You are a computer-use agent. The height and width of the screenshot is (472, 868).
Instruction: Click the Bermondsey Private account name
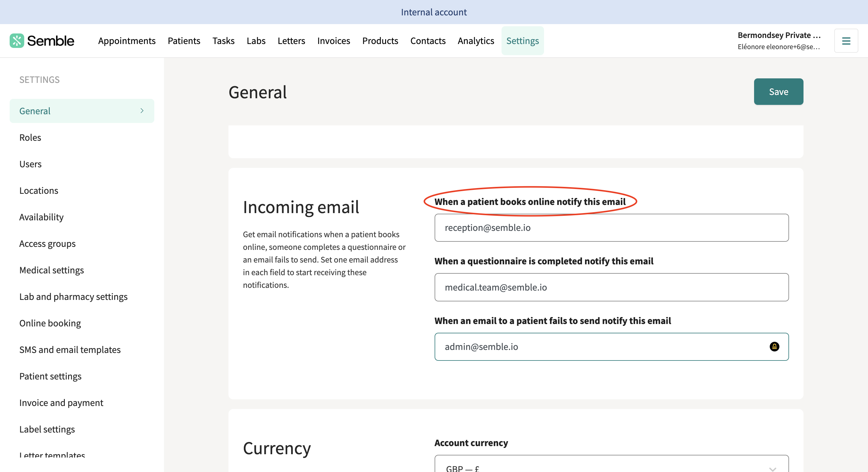tap(779, 35)
